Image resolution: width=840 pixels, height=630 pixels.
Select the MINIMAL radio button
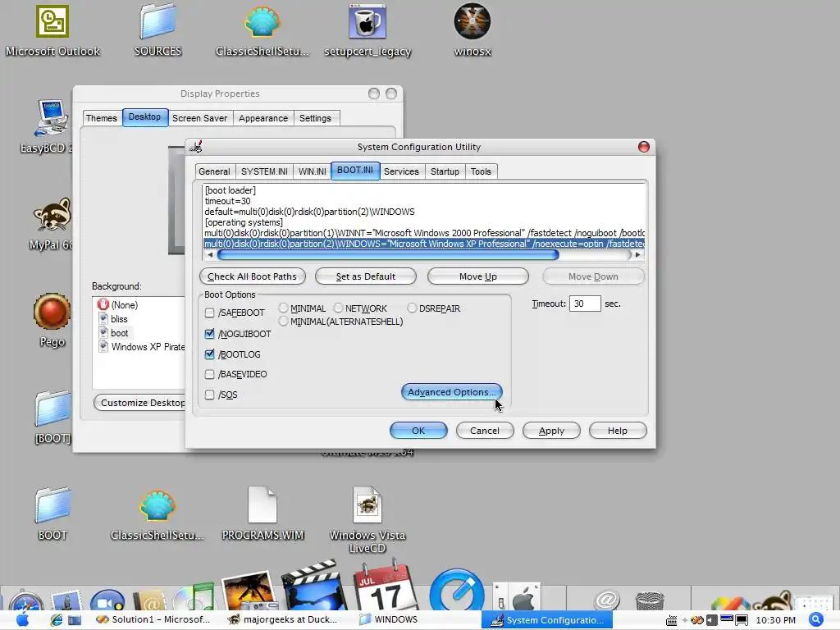point(283,308)
